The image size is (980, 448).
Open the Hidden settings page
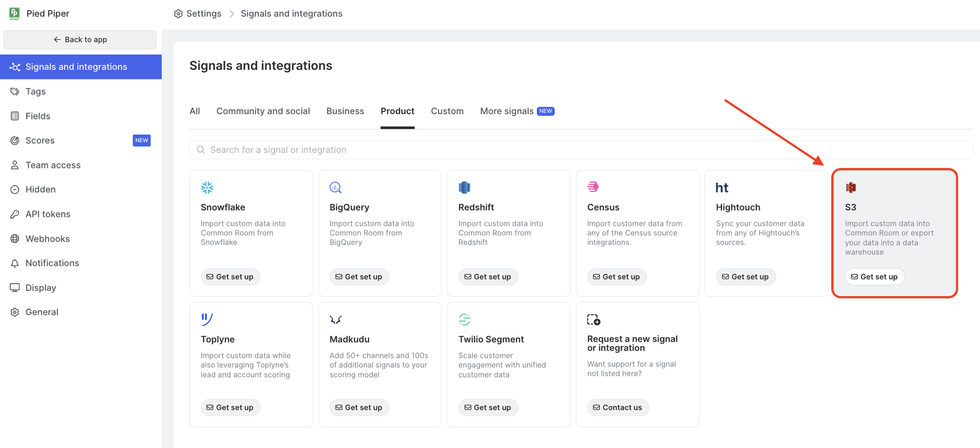tap(81, 190)
